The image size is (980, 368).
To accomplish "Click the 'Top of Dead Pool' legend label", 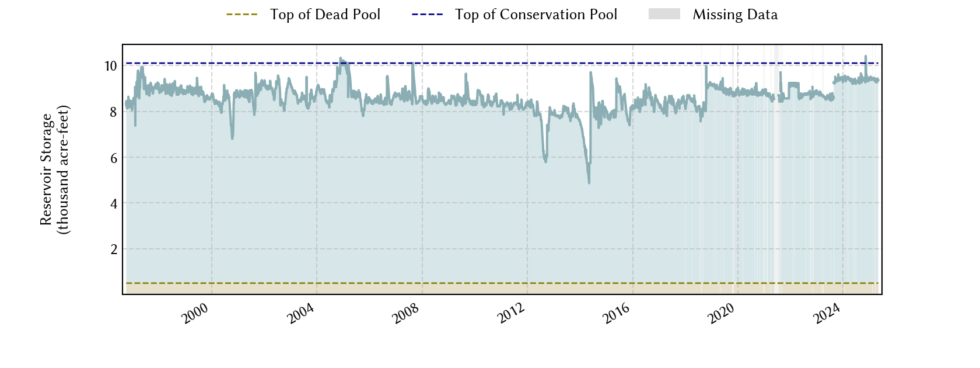I will (325, 15).
